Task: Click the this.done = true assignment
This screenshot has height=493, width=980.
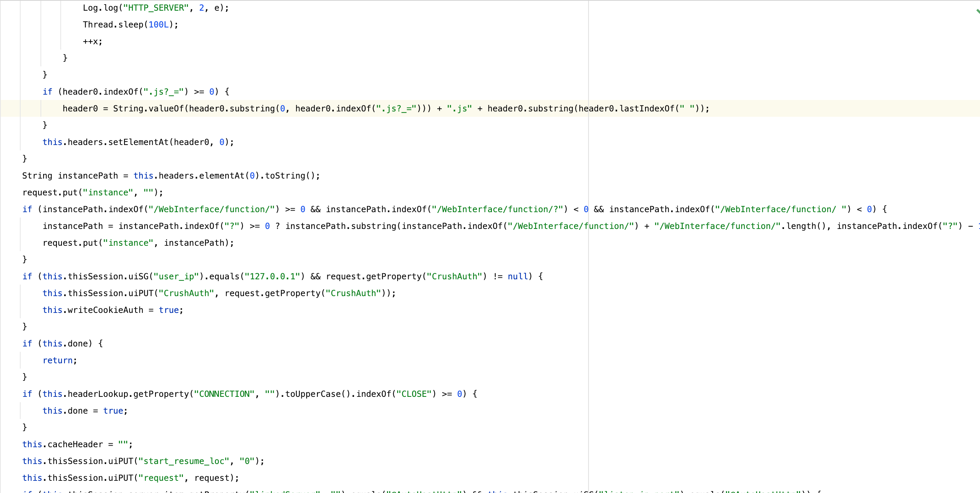Action: point(85,411)
